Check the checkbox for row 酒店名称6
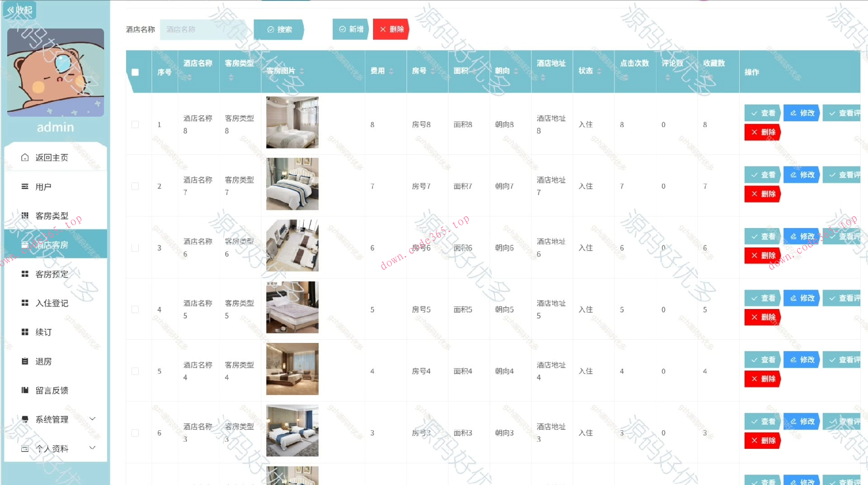 (135, 248)
